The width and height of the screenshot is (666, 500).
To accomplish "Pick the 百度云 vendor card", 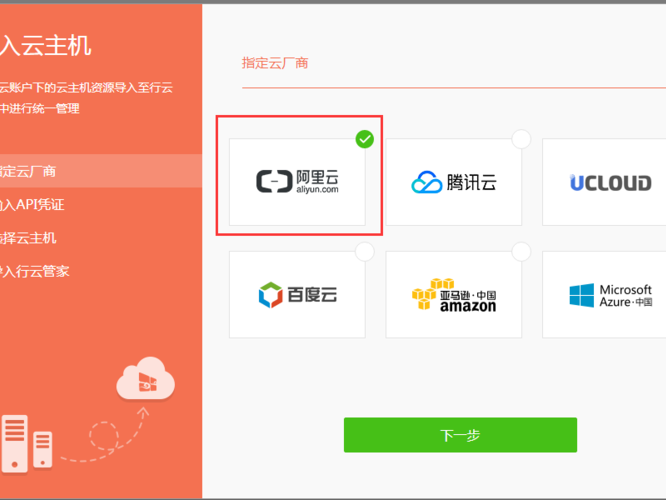I will pyautogui.click(x=297, y=294).
